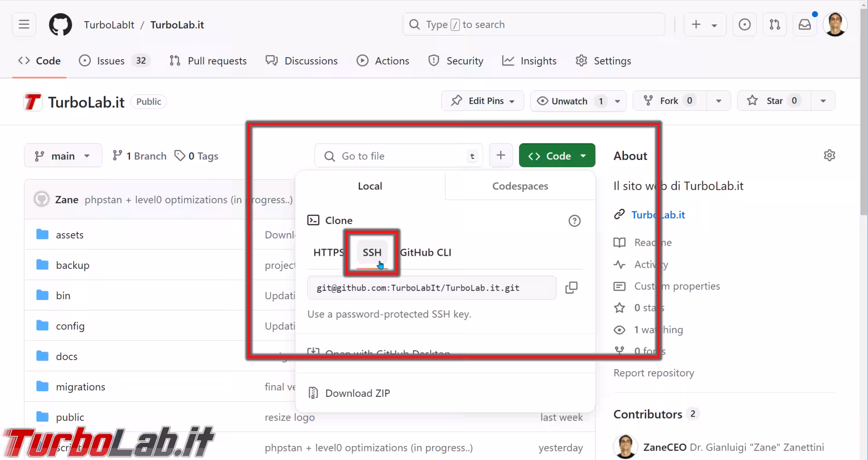Image resolution: width=868 pixels, height=460 pixels.
Task: Open the main branch selector
Action: [63, 156]
